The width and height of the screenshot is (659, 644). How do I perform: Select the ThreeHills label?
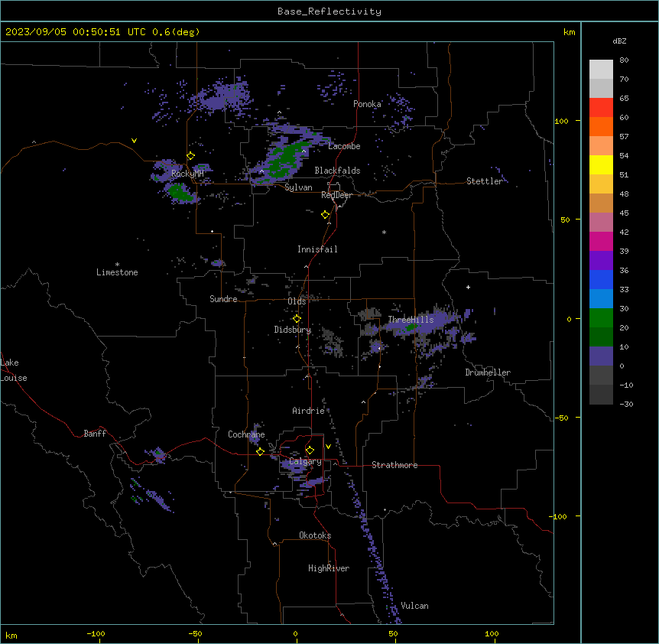(x=411, y=320)
